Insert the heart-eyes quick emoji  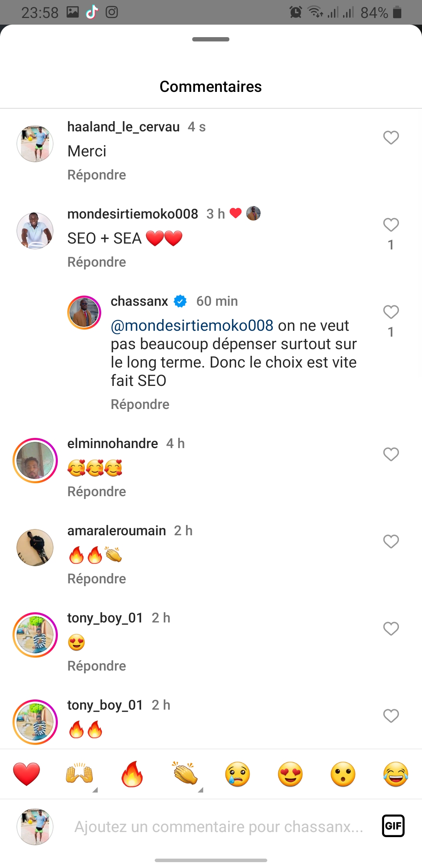290,774
